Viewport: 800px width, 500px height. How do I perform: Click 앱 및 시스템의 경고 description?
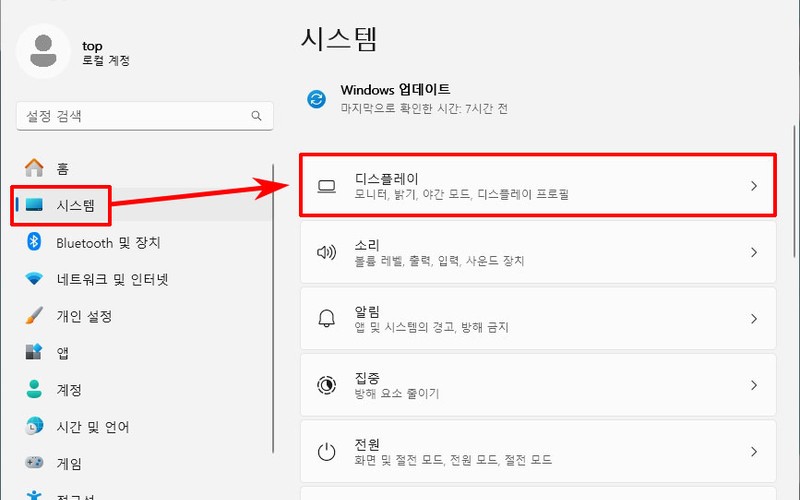[432, 327]
